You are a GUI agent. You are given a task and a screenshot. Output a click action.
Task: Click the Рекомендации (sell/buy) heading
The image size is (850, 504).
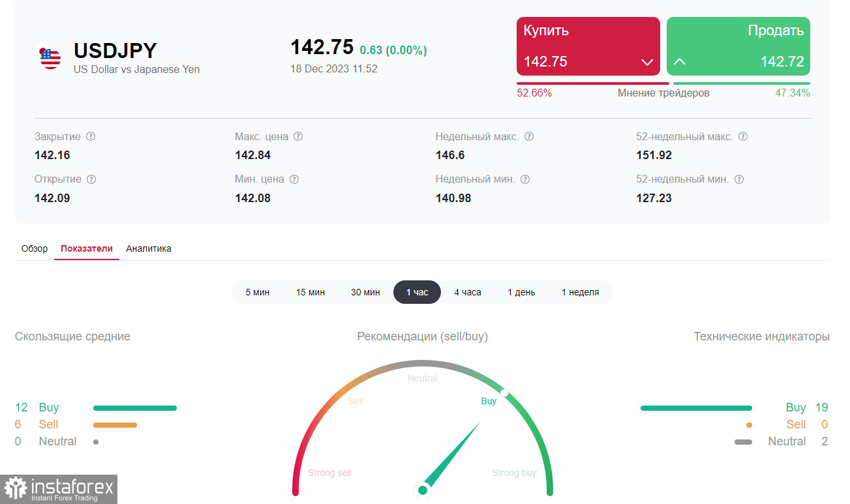pyautogui.click(x=423, y=336)
